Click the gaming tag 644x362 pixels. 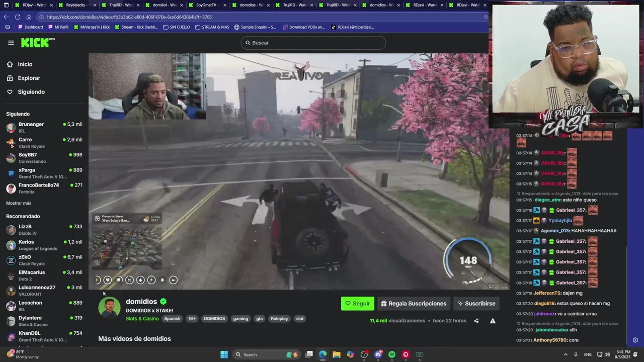pos(240,319)
